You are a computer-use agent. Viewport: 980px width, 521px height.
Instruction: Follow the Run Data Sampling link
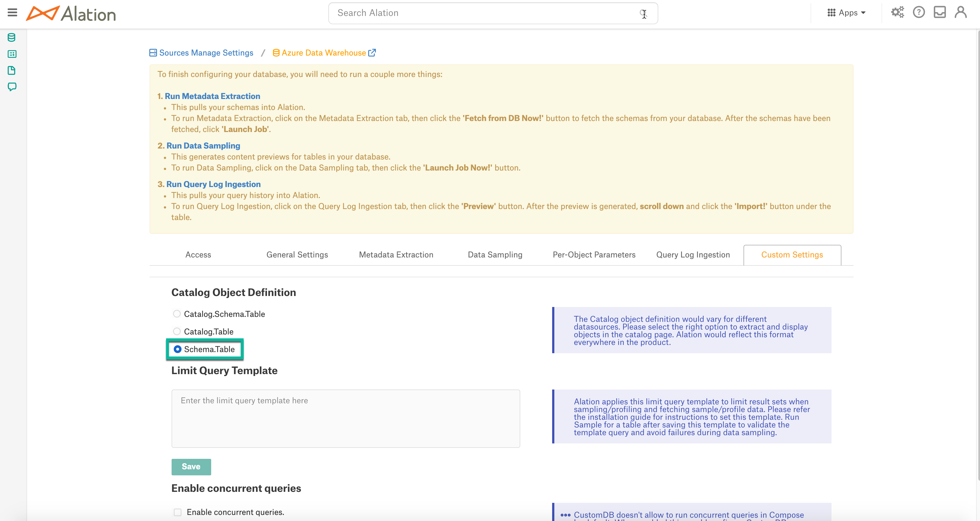click(x=203, y=146)
